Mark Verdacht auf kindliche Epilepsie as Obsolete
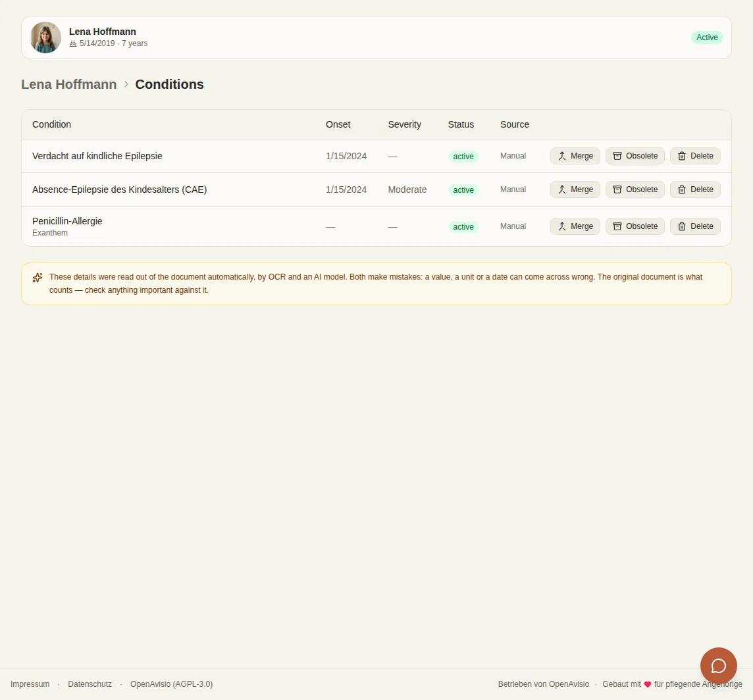Screen dimensions: 753x700 point(635,156)
